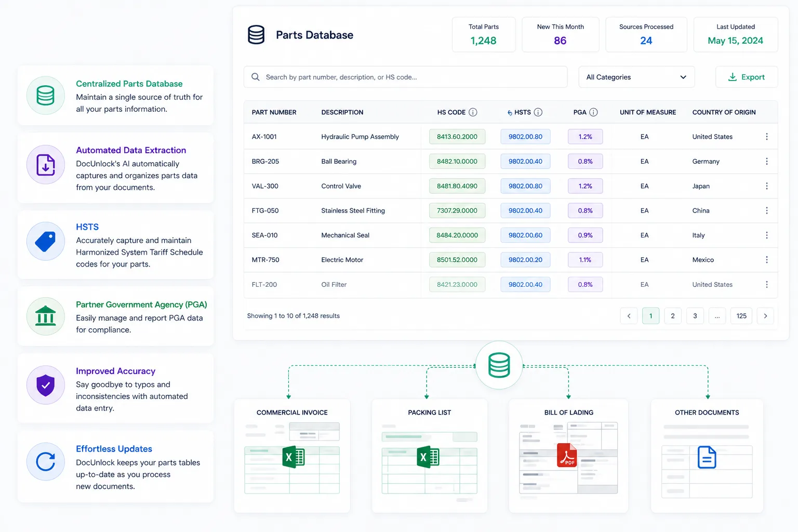
Task: Click the 1.1% PGA badge
Action: pos(586,260)
